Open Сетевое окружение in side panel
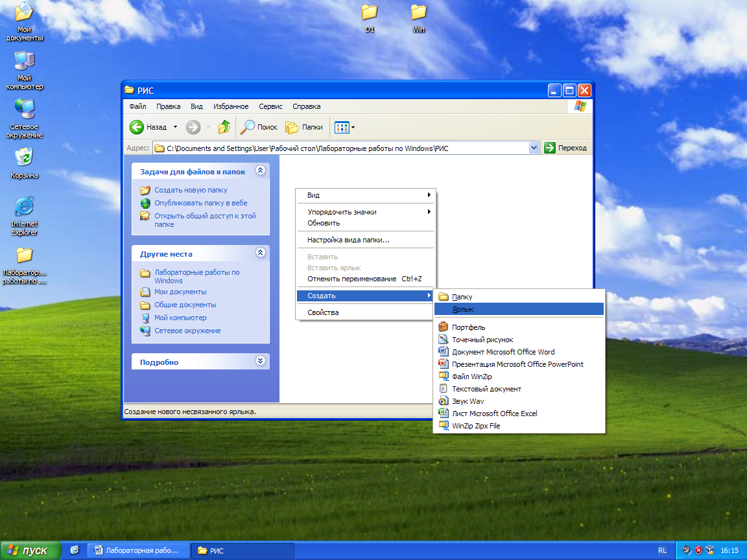 point(187,331)
